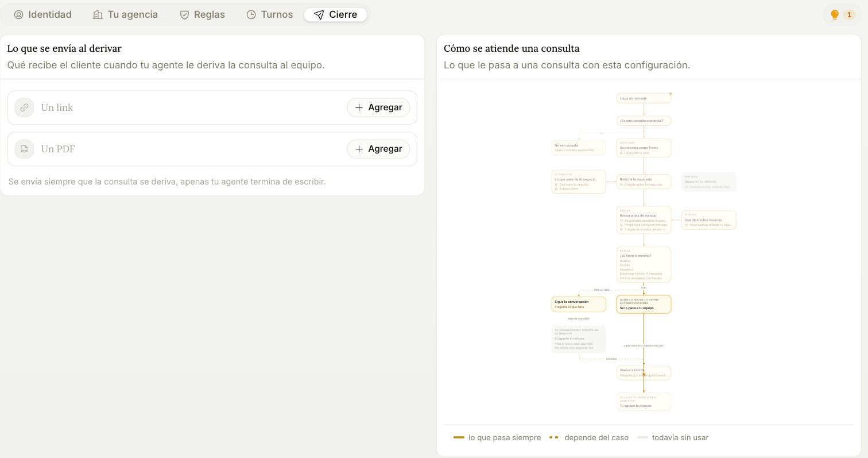Click 'nadie lo tomó y vuelve a escribir' label
868x458 pixels.
click(644, 345)
